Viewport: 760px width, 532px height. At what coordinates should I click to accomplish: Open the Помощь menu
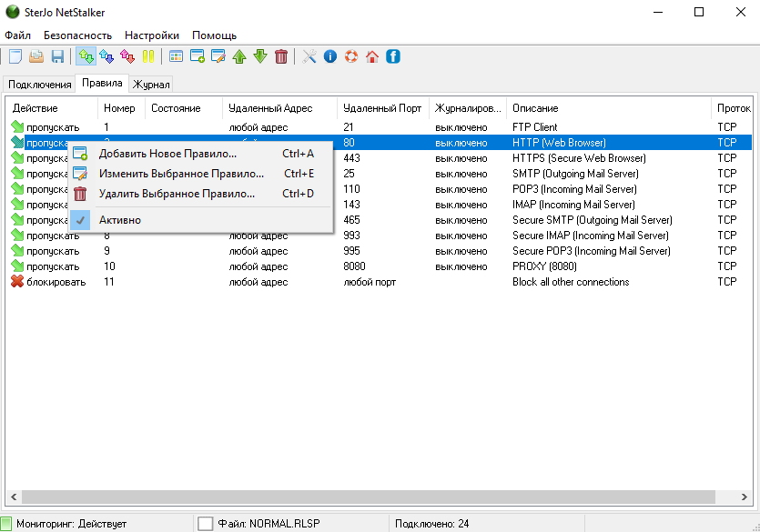pos(214,35)
